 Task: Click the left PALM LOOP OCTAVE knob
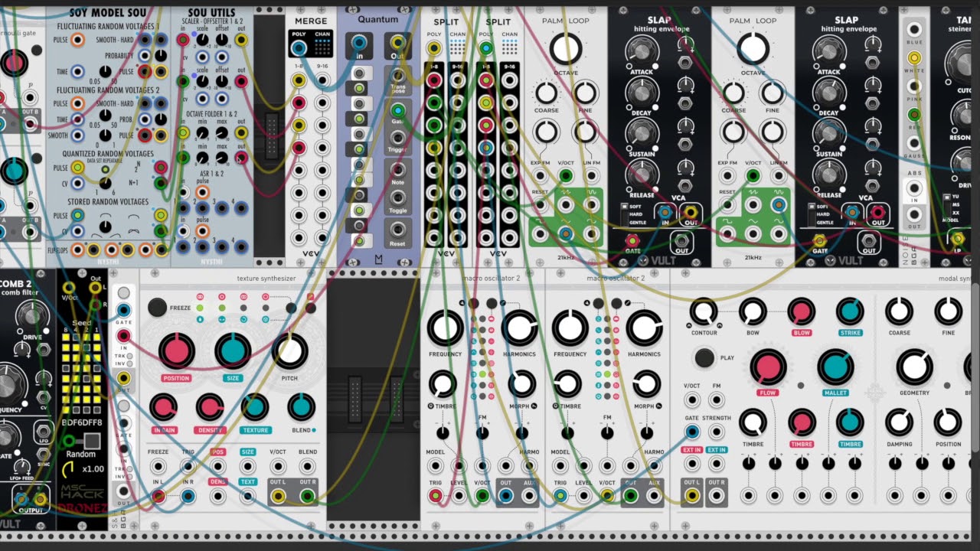pos(566,48)
